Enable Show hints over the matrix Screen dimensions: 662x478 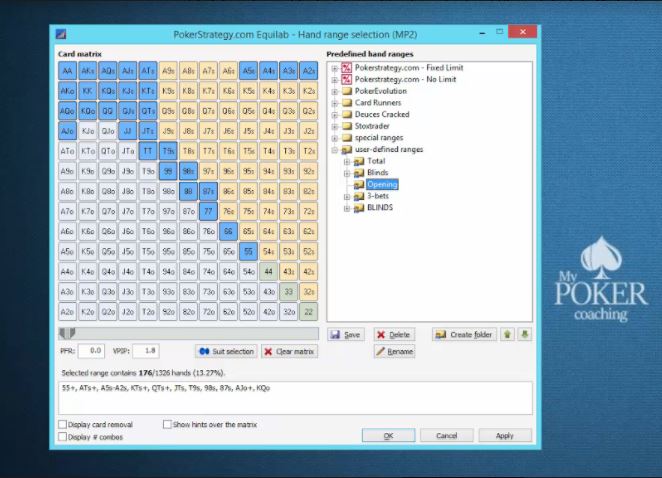tap(167, 424)
